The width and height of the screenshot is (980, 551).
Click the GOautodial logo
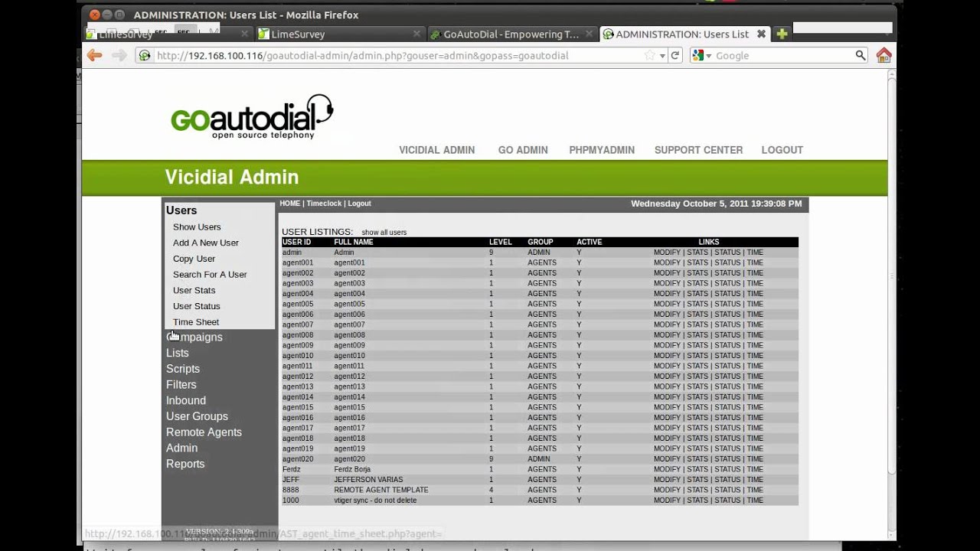(x=252, y=117)
